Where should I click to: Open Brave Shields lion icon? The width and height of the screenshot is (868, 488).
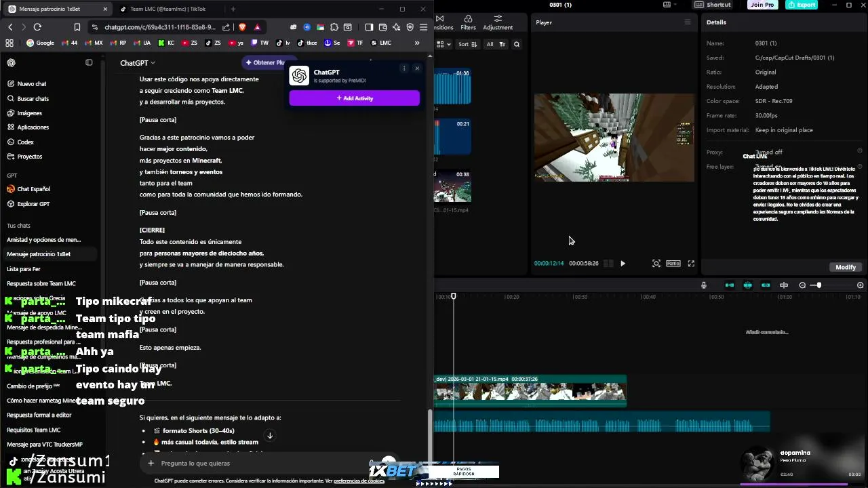pos(243,27)
